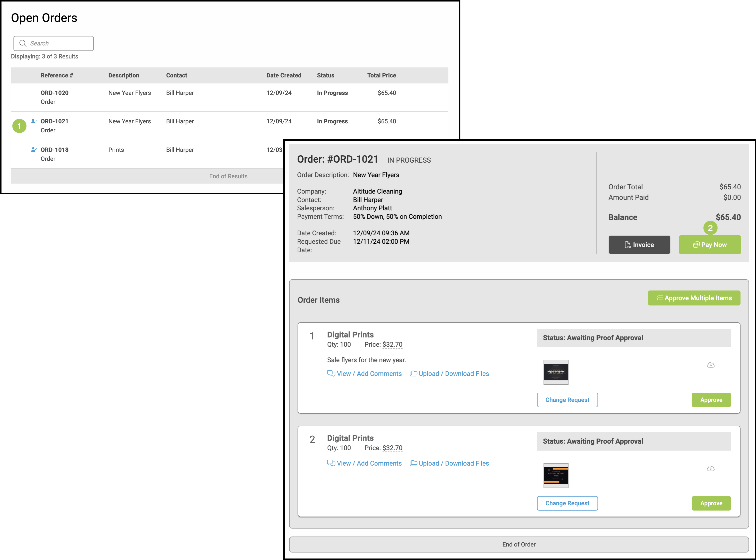Click cloud download icon for item 2
Viewport: 756px width, 560px height.
tap(711, 469)
